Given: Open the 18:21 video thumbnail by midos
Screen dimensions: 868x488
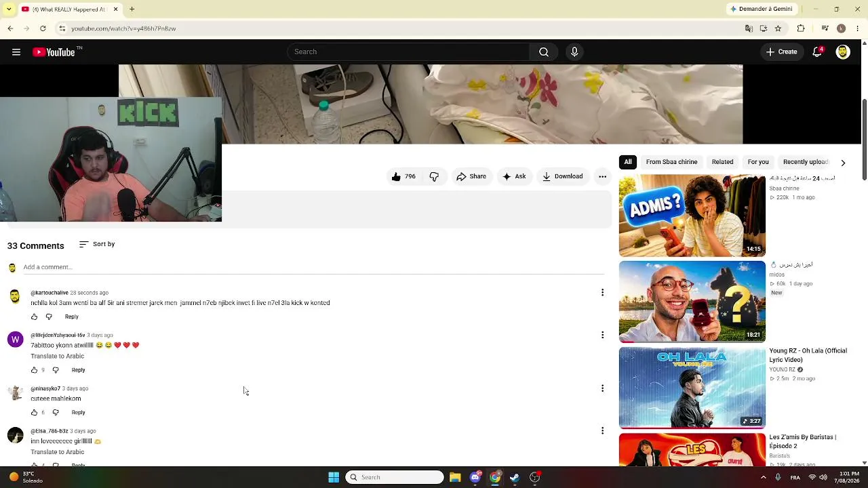Looking at the screenshot, I should click(692, 302).
